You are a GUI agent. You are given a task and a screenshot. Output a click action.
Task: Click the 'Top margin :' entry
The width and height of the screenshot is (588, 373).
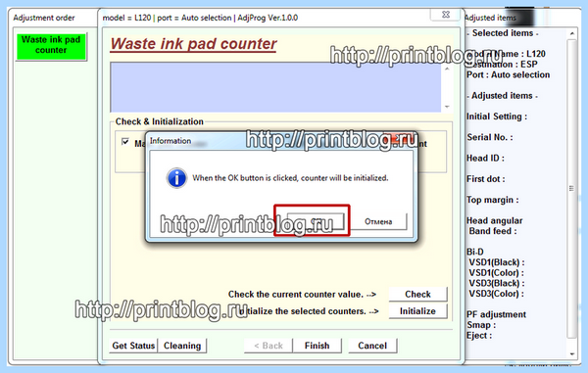(x=492, y=200)
